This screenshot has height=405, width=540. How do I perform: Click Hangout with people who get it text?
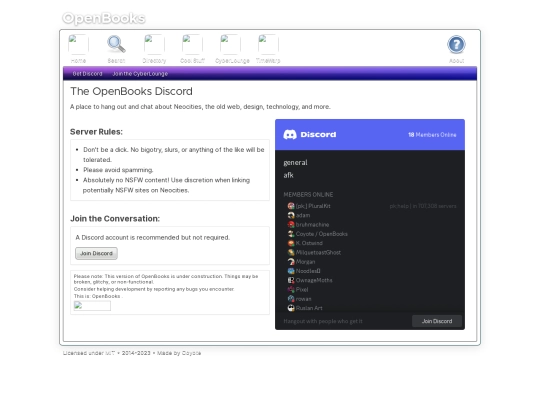(323, 321)
